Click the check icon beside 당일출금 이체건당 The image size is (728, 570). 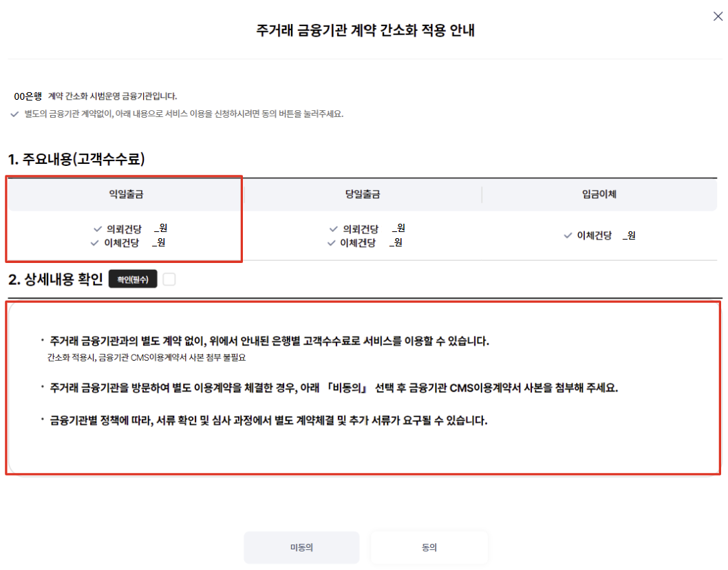pyautogui.click(x=331, y=243)
